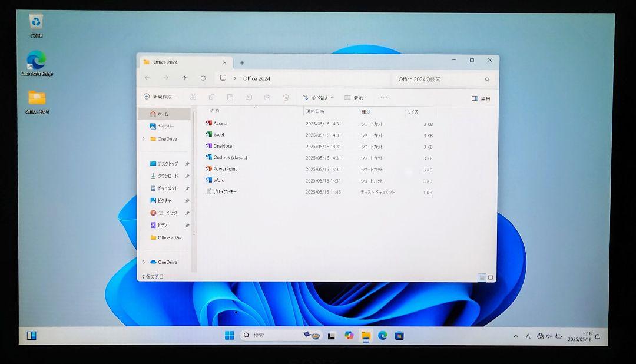Unpin デスクトップ using its pin icon

point(187,164)
